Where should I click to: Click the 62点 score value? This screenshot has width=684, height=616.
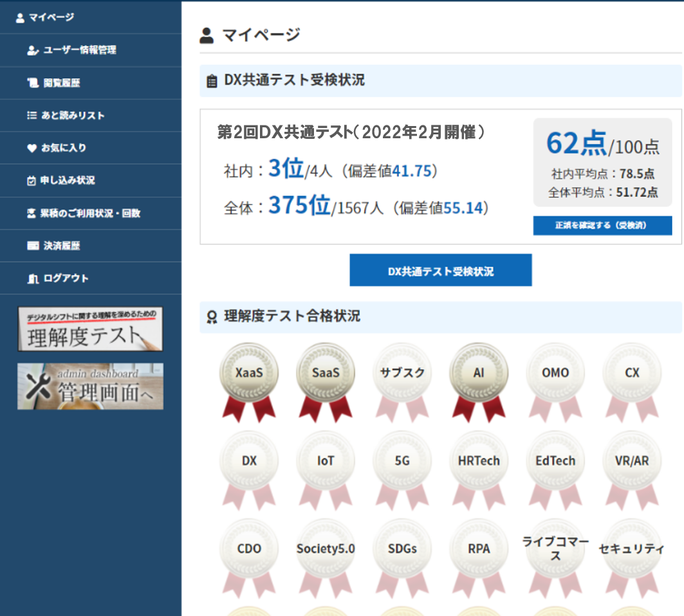point(577,143)
